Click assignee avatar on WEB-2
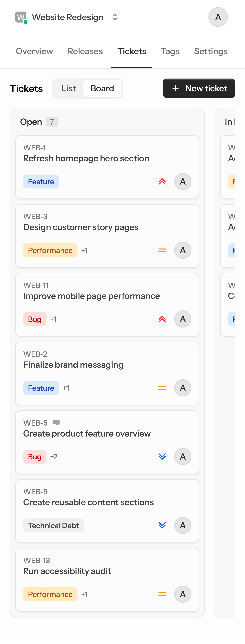The width and height of the screenshot is (245, 644). coord(183,388)
